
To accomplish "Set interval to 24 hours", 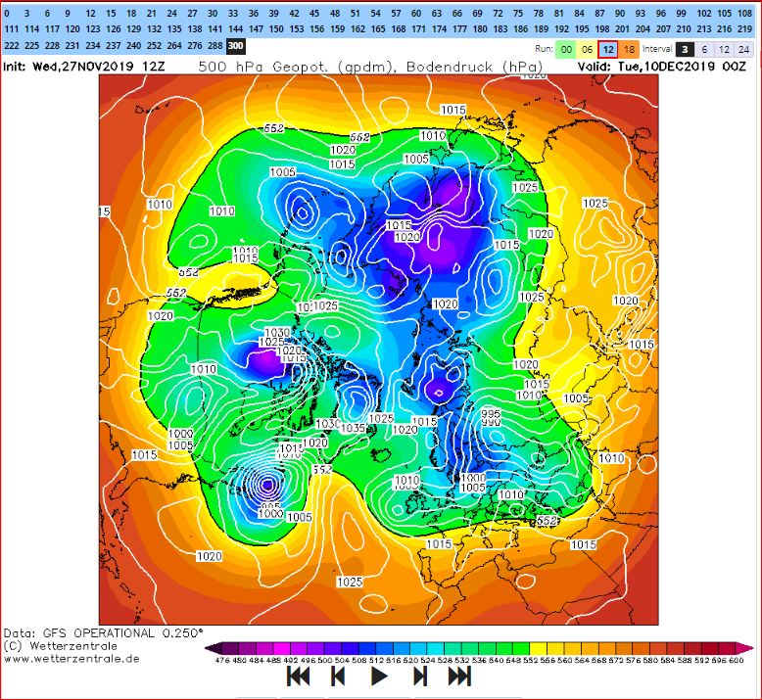I will [743, 49].
